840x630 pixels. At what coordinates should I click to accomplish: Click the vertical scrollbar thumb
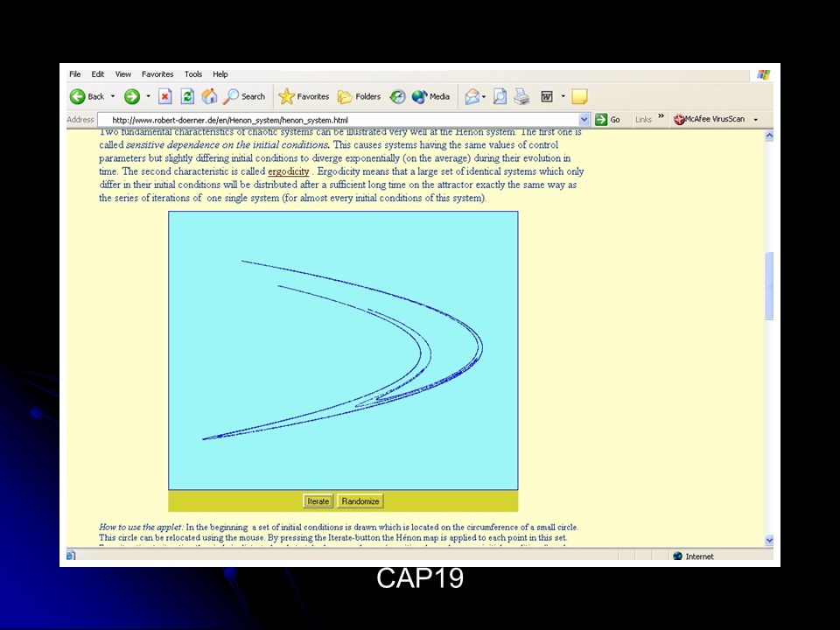tap(769, 285)
